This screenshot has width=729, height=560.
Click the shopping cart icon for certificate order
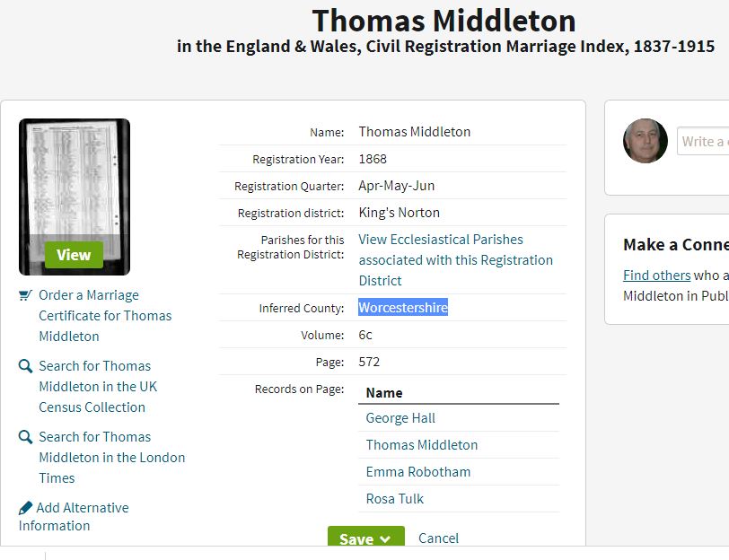point(25,295)
